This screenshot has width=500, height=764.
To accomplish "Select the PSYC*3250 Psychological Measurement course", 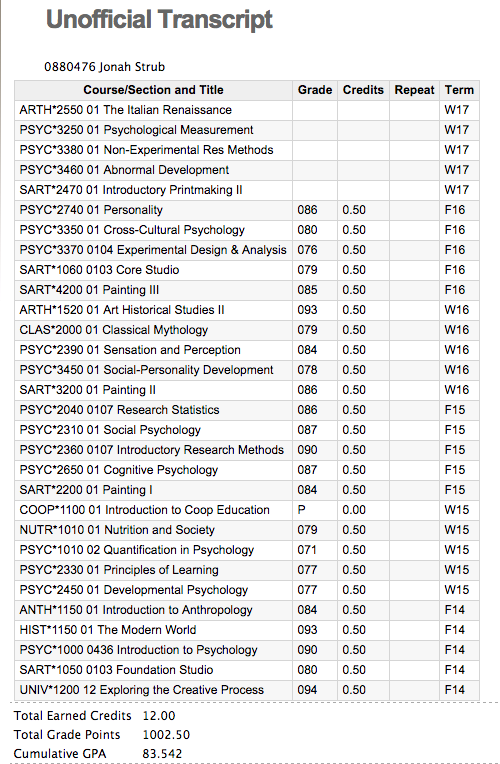I will coord(136,130).
